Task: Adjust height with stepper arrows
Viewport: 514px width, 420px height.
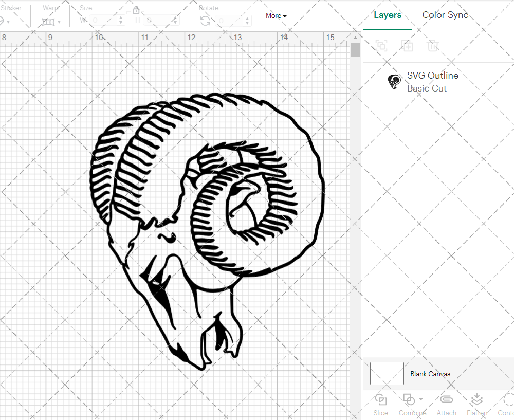Action: pos(175,21)
